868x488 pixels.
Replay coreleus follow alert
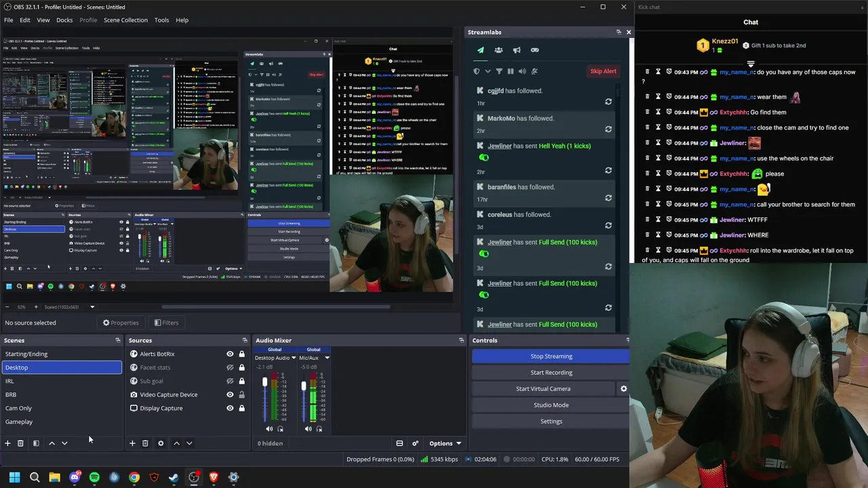608,225
